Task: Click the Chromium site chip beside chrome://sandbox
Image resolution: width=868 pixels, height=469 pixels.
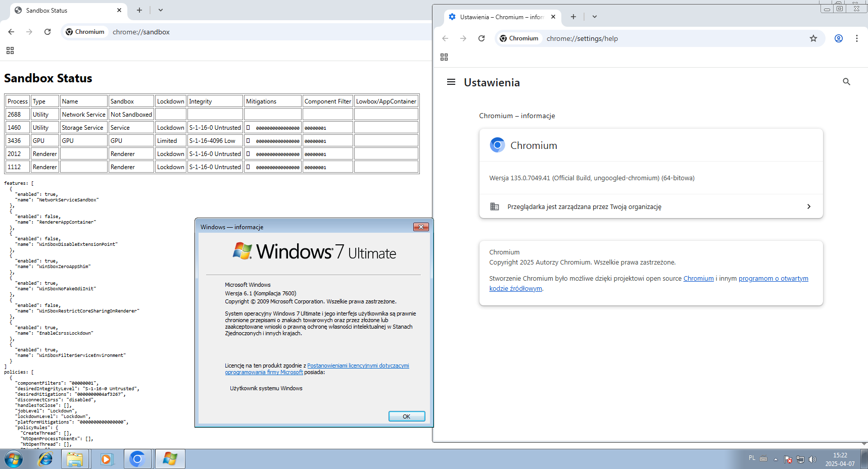Action: (85, 32)
